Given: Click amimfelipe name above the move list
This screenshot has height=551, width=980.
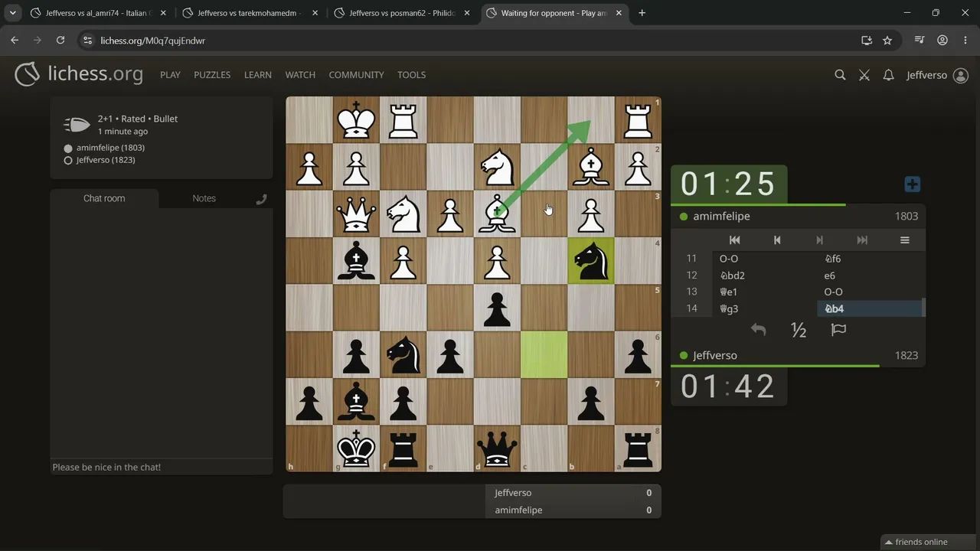Looking at the screenshot, I should [721, 217].
